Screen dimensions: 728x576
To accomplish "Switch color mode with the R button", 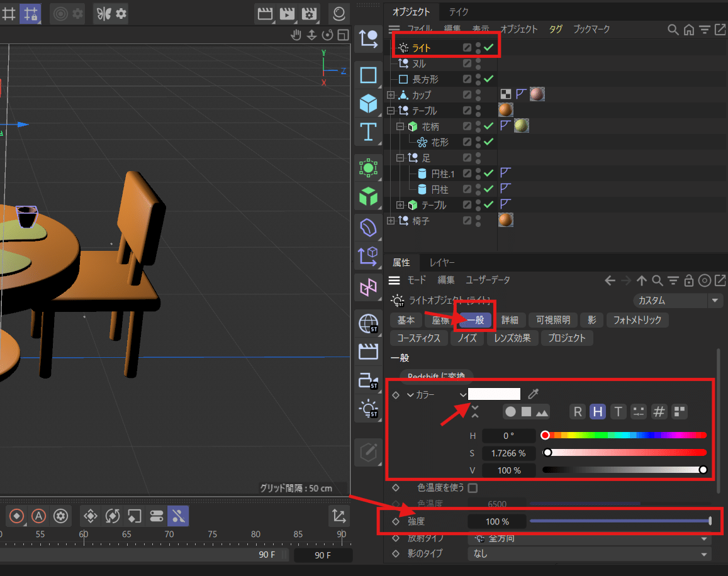I will (578, 412).
